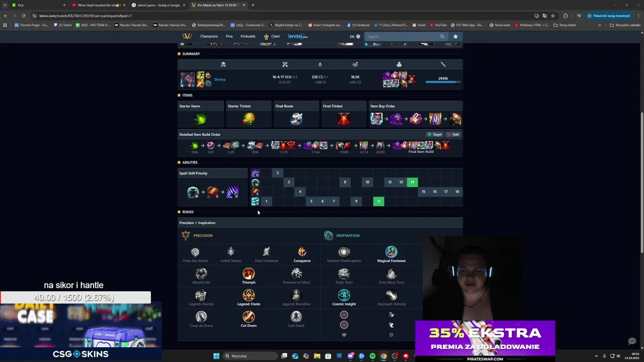Select the Press the Attack rune icon
644x362 pixels.
195,252
